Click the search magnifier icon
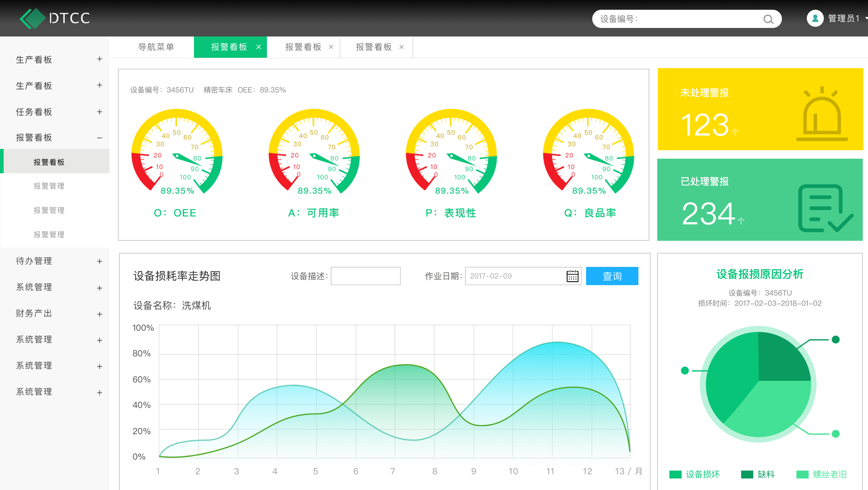 768,19
